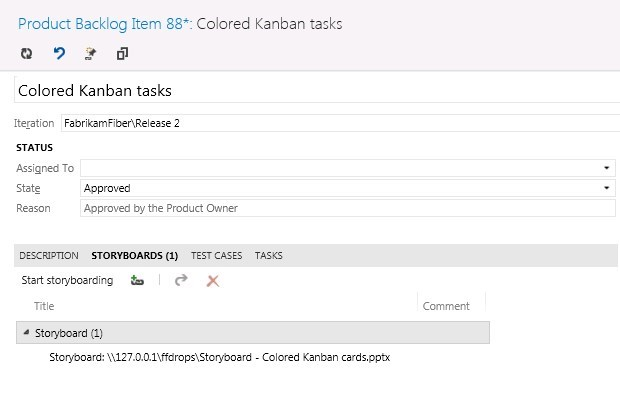Click the red X delete link icon
Screen dimensions: 620x399
pyautogui.click(x=213, y=281)
